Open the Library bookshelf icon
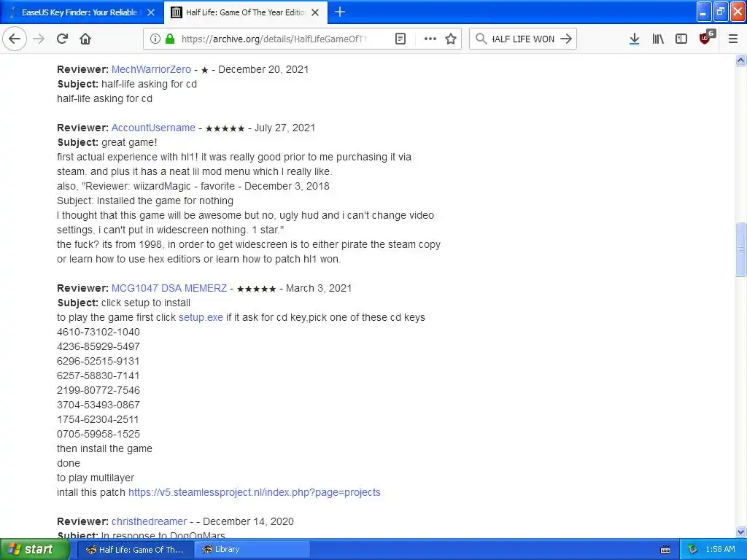The image size is (747, 560). (x=658, y=39)
